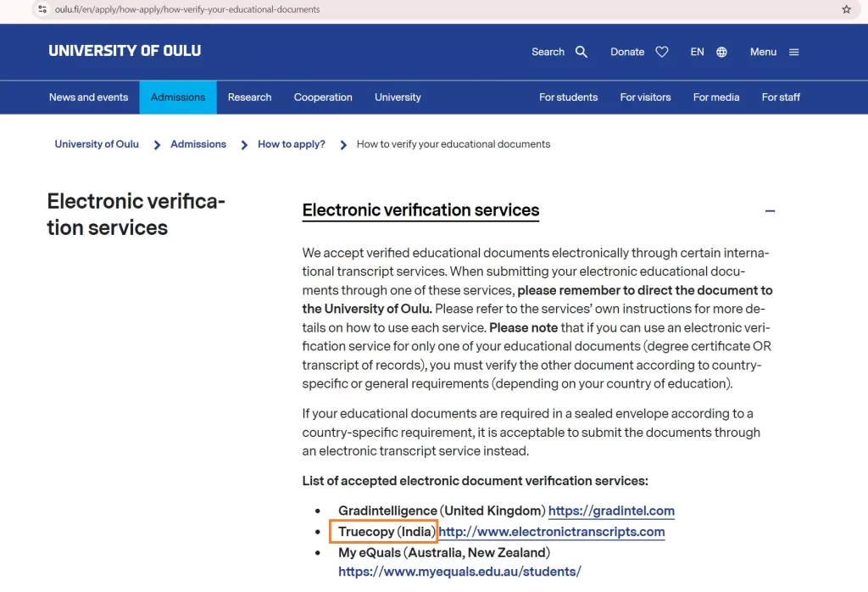Image resolution: width=868 pixels, height=592 pixels.
Task: Go to the Admissions breadcrumb link
Action: pos(198,144)
